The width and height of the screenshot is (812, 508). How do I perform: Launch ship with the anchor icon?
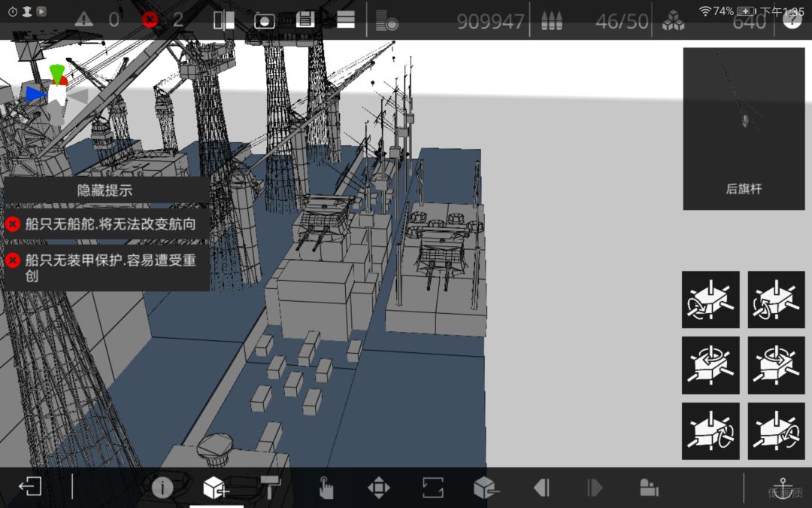click(783, 488)
